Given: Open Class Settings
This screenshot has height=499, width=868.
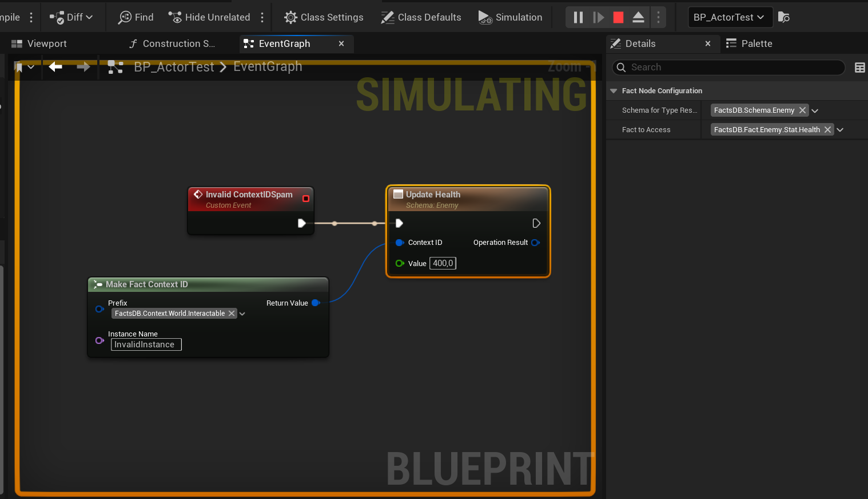Looking at the screenshot, I should pyautogui.click(x=324, y=17).
